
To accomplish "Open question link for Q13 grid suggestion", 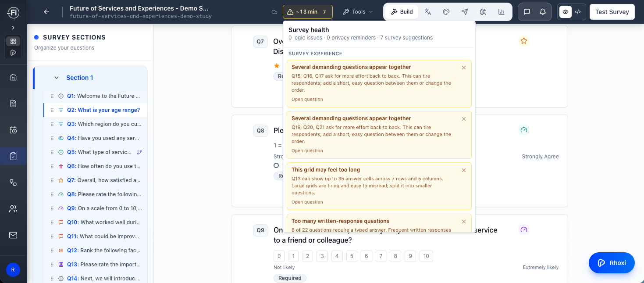I will tap(307, 202).
